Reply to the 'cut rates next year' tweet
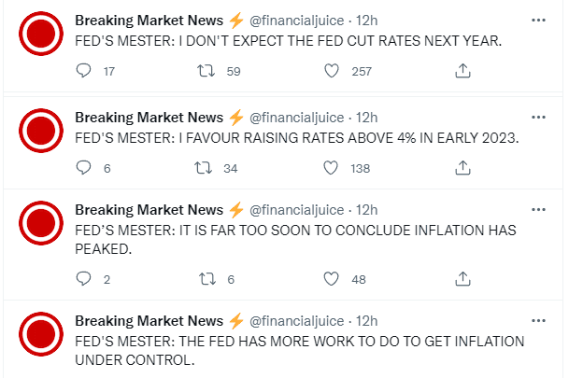 pyautogui.click(x=83, y=70)
